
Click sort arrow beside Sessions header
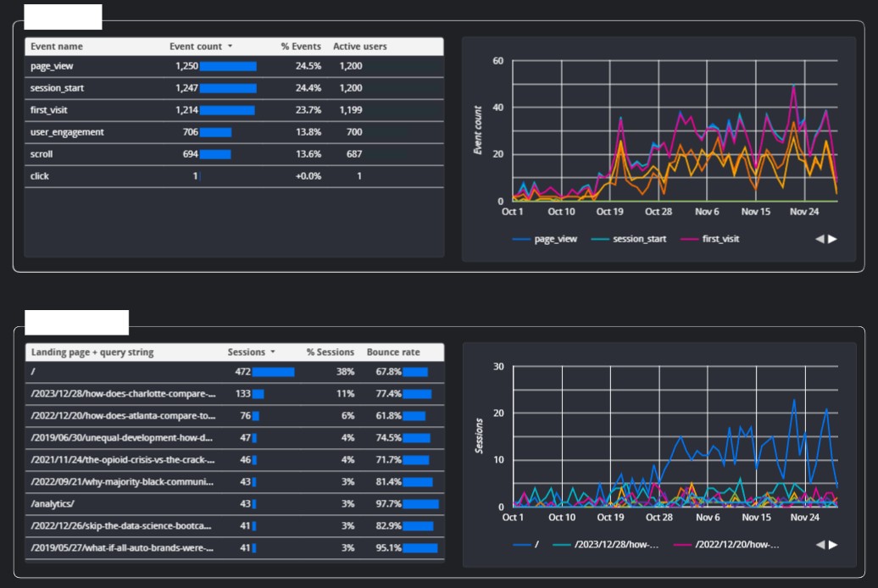(x=273, y=352)
